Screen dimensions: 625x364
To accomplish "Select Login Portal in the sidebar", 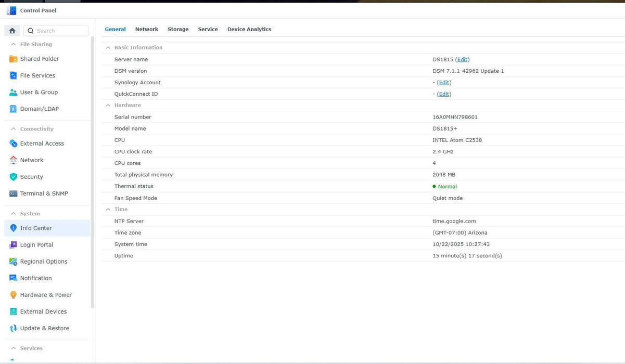I will (36, 244).
